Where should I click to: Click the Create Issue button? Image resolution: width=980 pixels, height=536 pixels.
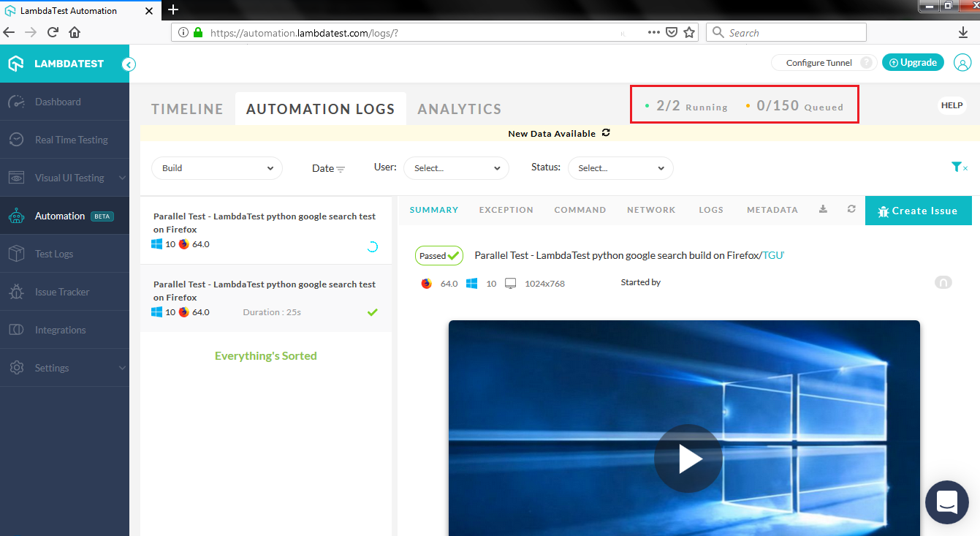click(919, 211)
